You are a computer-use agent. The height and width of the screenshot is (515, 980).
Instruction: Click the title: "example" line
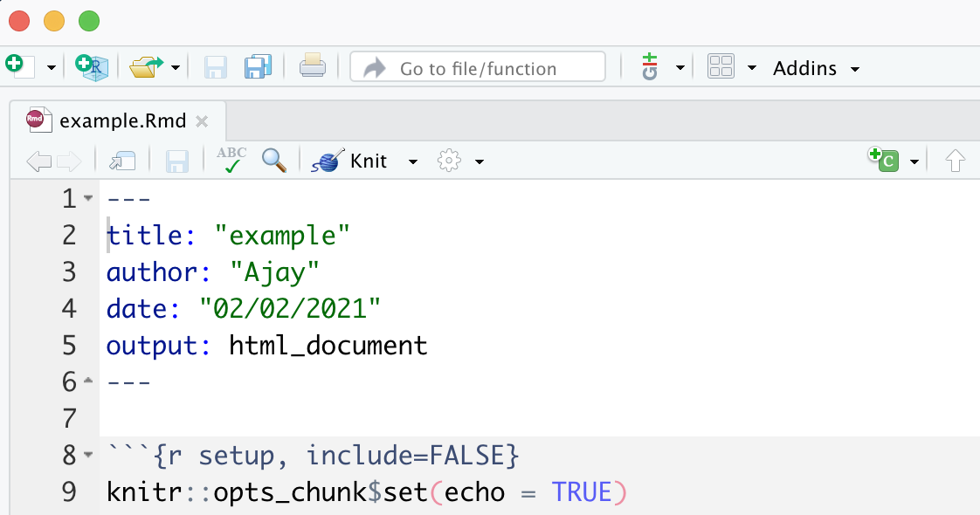click(x=228, y=236)
